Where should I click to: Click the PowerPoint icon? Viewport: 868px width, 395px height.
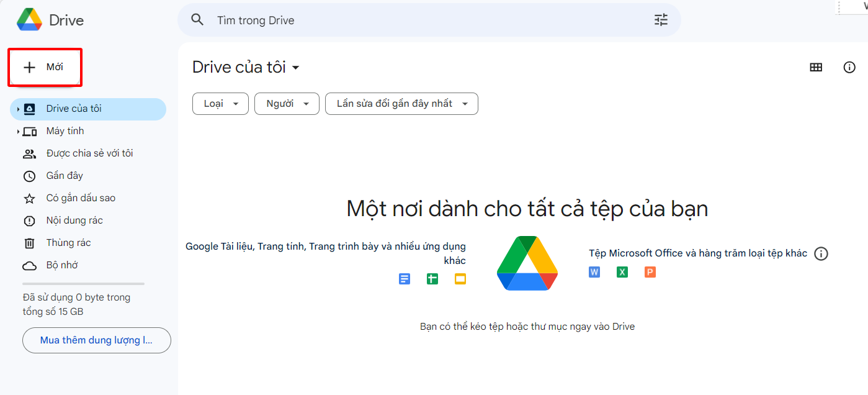(650, 272)
